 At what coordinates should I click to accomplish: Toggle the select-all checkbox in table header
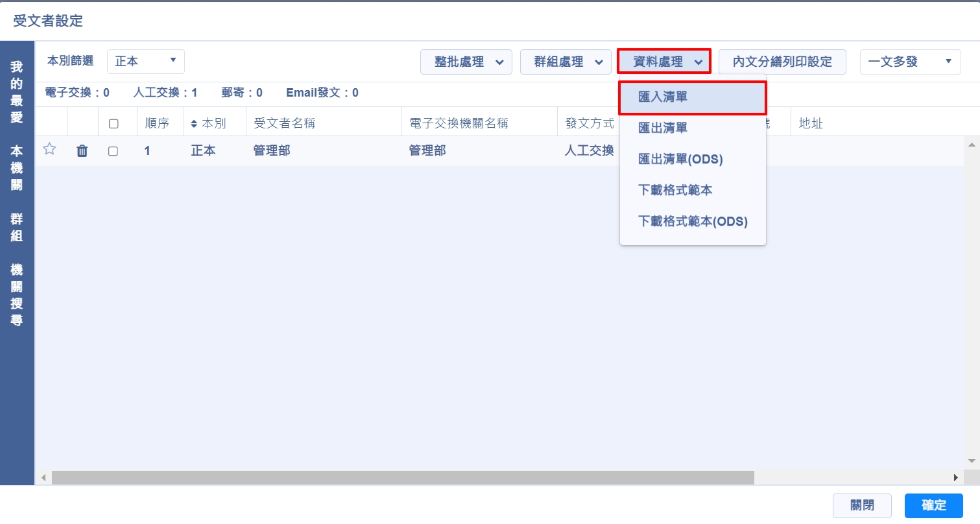pos(114,124)
